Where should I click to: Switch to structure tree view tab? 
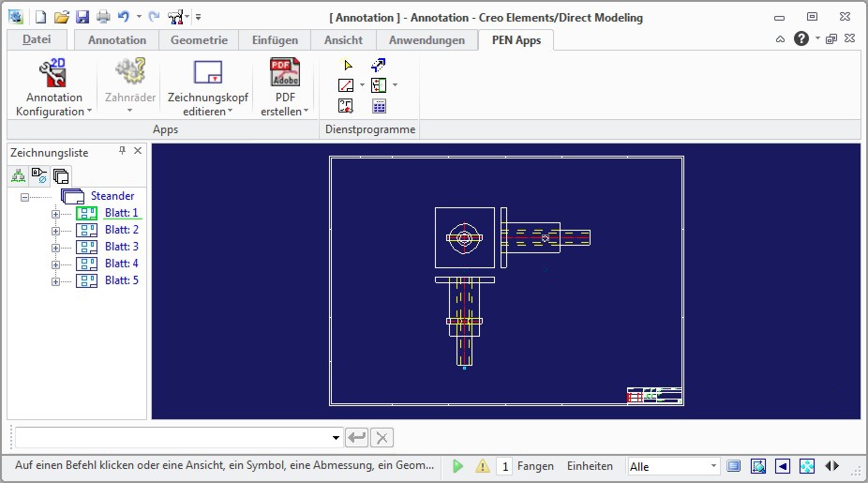[18, 175]
